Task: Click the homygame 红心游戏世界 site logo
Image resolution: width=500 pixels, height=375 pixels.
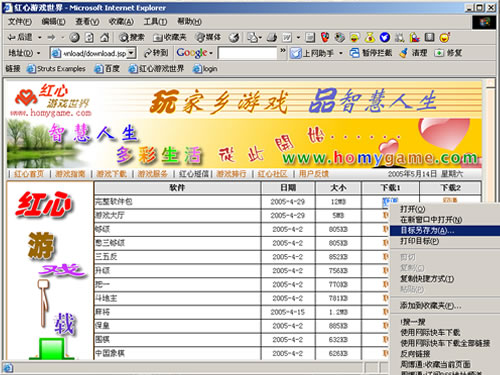Action: 51,100
